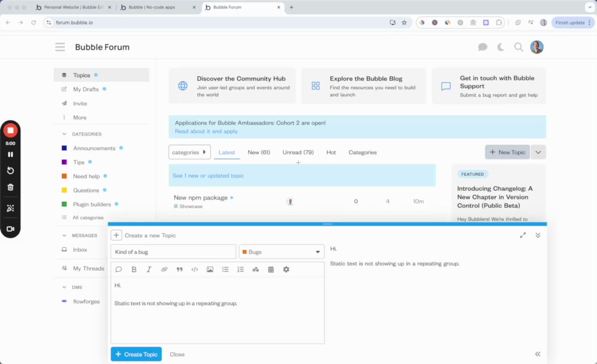Open flowforges direct message
The image size is (597, 364).
point(86,302)
